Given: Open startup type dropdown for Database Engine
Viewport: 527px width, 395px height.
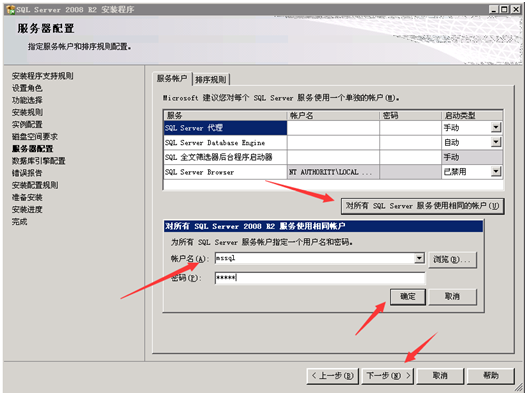Looking at the screenshot, I should pyautogui.click(x=495, y=142).
